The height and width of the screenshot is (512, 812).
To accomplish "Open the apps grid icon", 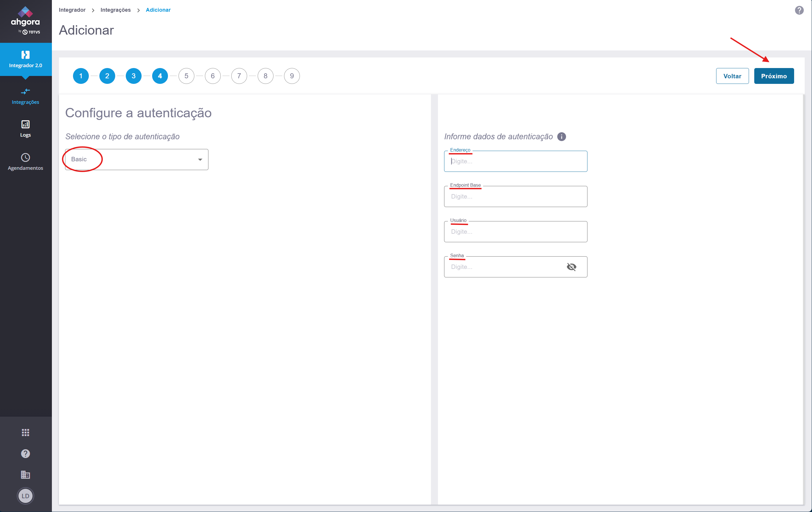I will (25, 433).
